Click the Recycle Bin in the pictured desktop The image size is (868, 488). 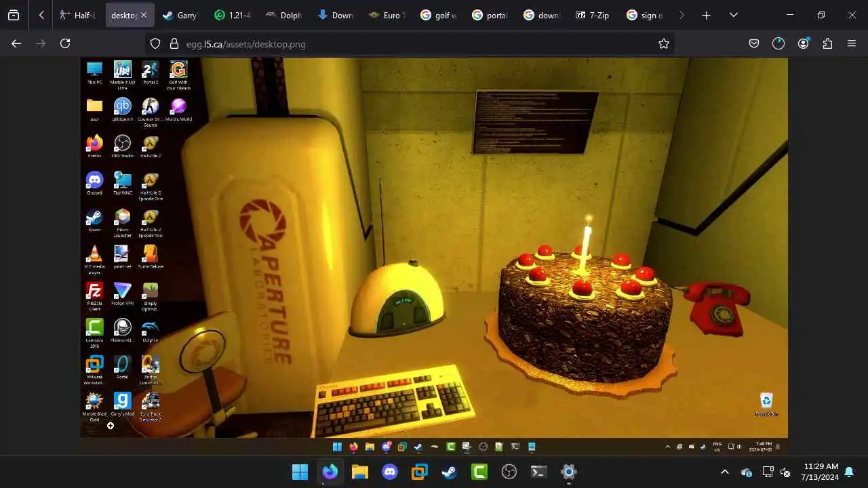pyautogui.click(x=766, y=405)
